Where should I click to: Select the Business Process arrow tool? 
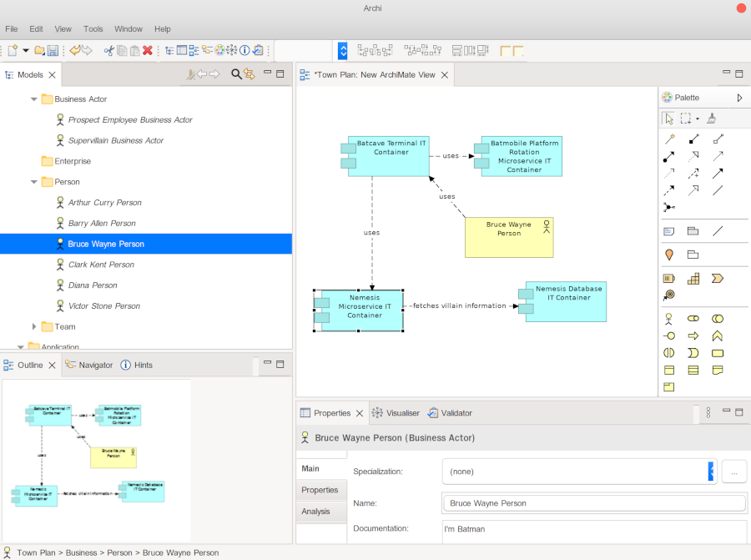693,335
